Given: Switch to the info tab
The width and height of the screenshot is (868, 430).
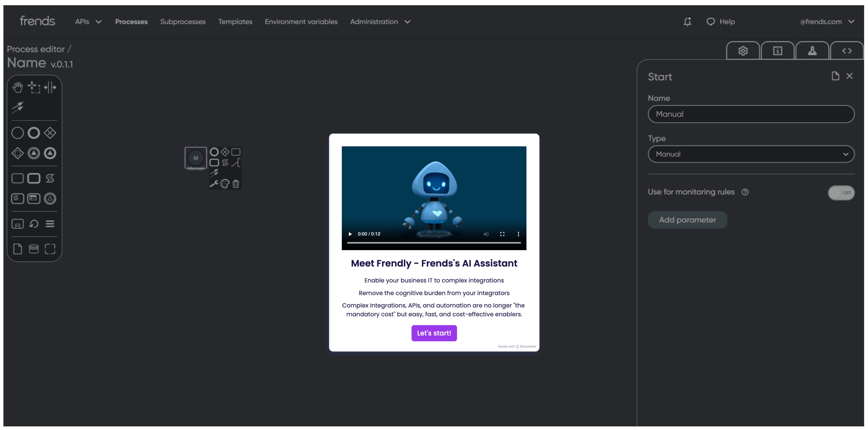Looking at the screenshot, I should pos(778,50).
